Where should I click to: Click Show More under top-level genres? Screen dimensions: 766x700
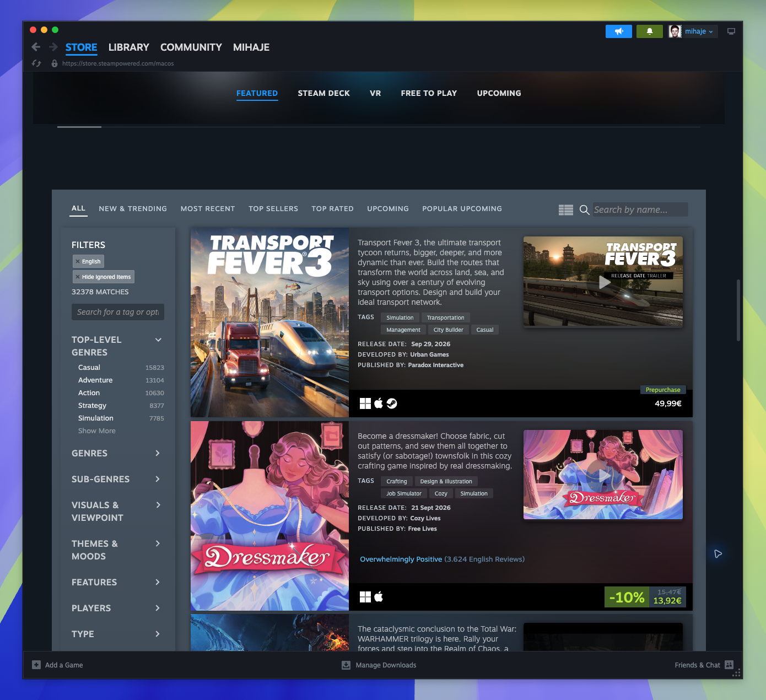click(x=97, y=430)
